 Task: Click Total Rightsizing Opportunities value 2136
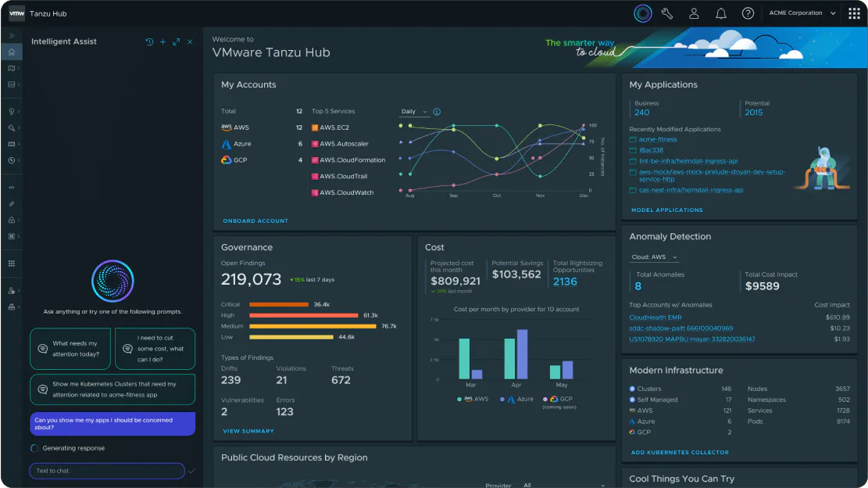pos(565,282)
